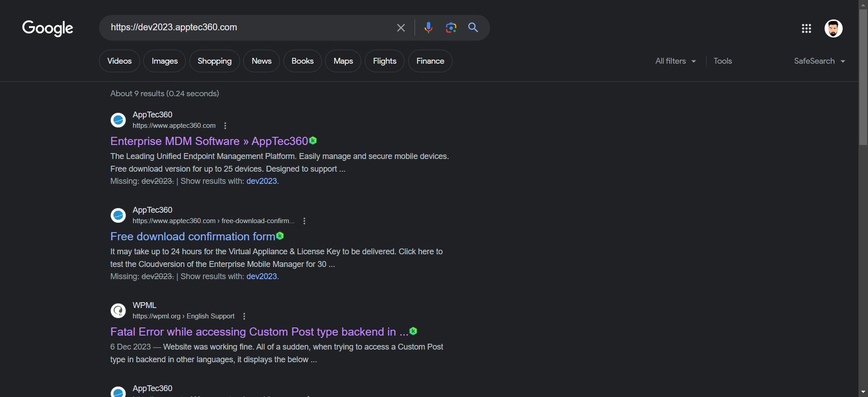Image resolution: width=868 pixels, height=397 pixels.
Task: Clear the search box text
Action: (401, 28)
